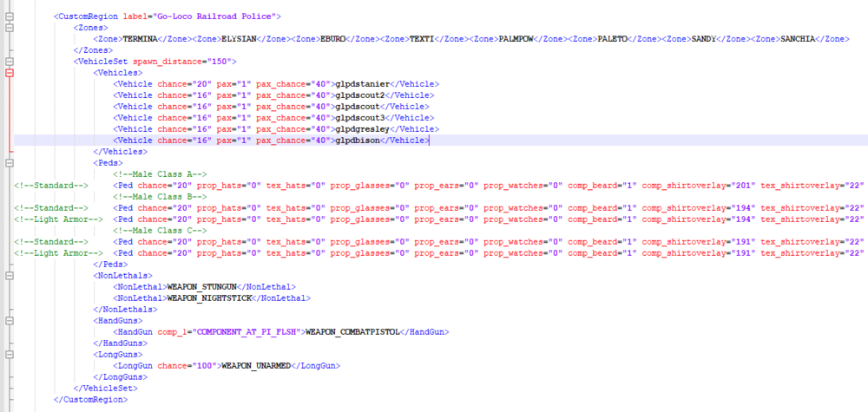Click the Male Class C comment

pos(160,231)
